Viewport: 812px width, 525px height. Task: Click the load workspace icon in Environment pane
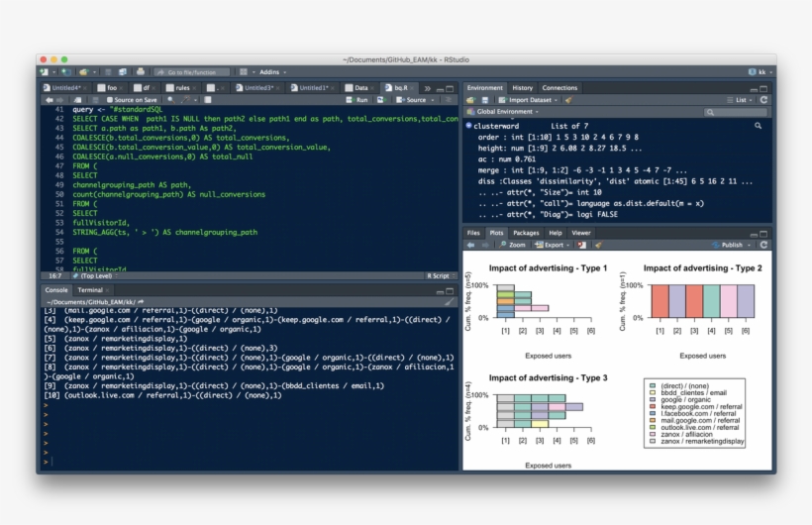tap(470, 100)
